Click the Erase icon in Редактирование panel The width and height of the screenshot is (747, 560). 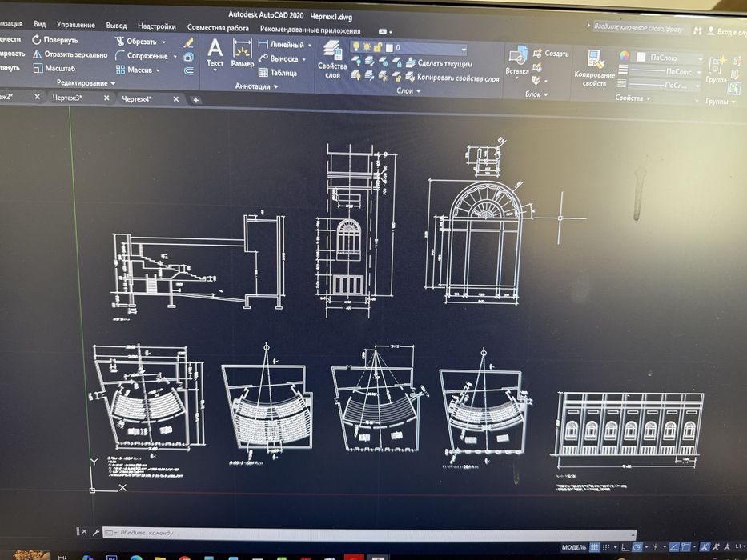pos(189,43)
